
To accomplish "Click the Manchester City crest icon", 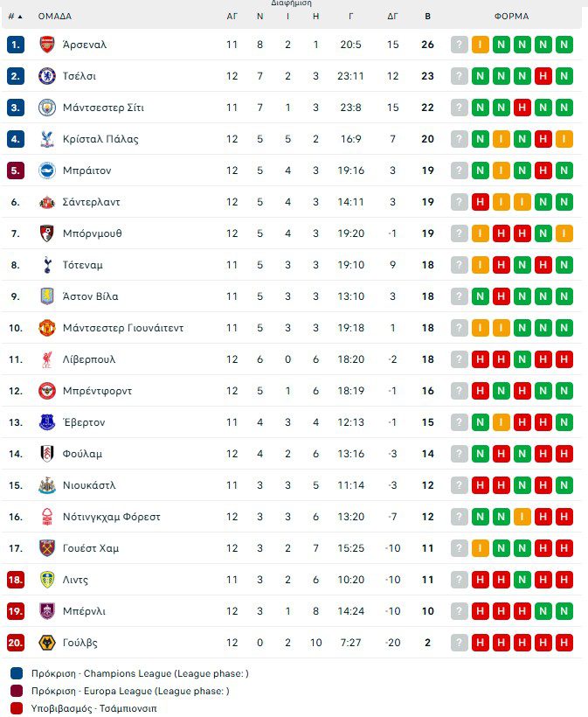I will click(47, 108).
